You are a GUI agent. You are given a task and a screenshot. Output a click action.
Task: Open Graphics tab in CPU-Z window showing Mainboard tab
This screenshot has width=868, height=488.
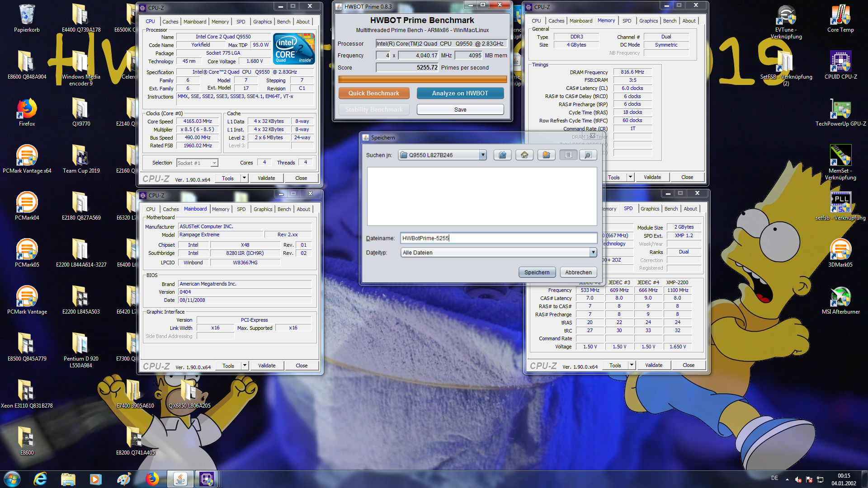tap(263, 209)
